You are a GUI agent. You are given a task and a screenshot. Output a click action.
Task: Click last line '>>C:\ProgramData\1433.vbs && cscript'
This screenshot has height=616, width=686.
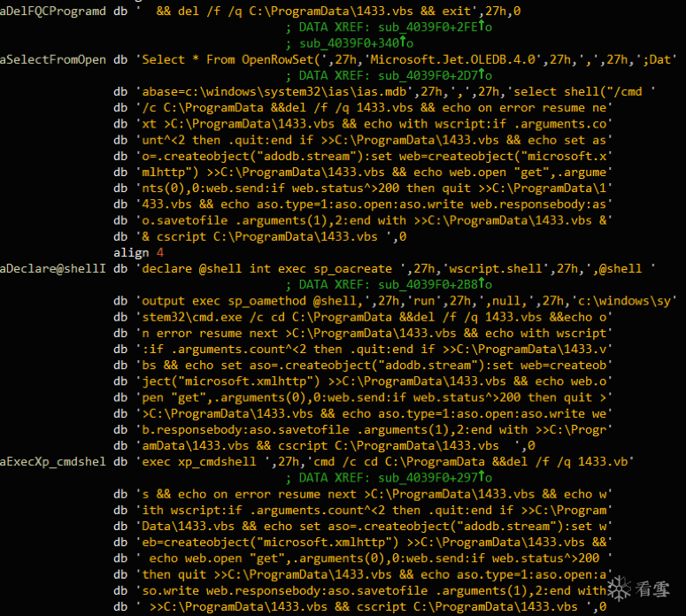click(360, 607)
